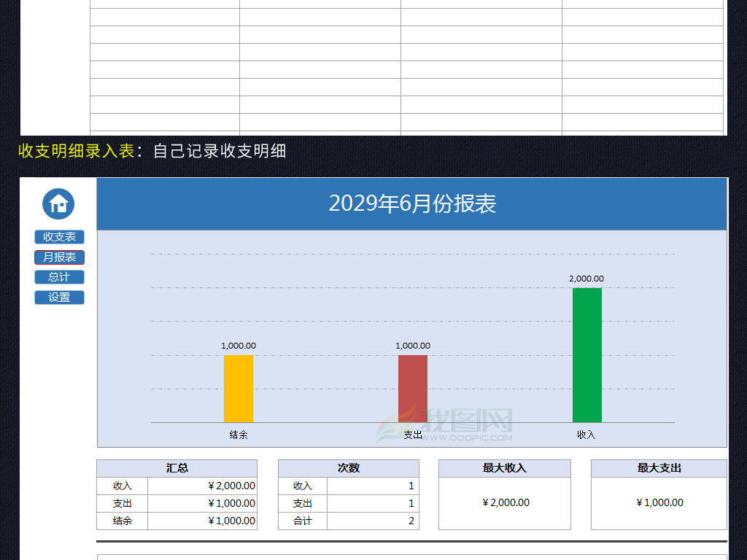Viewport: 747px width, 560px height.
Task: Select the 收入 axis label under the green bar
Action: click(587, 433)
